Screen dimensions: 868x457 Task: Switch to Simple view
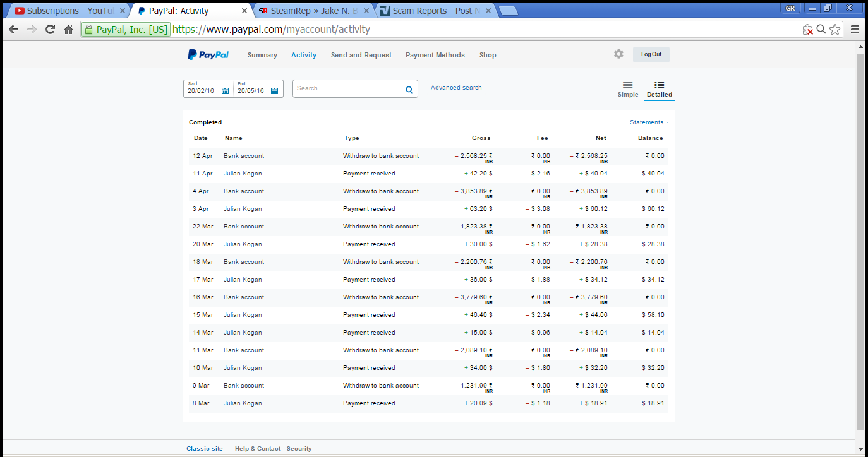point(627,89)
